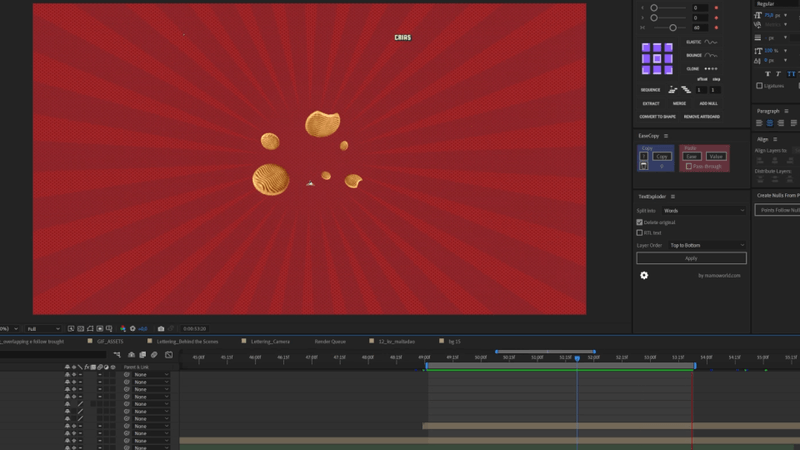This screenshot has height=450, width=800.
Task: Select the bottom-right anchor point square
Action: click(x=668, y=70)
